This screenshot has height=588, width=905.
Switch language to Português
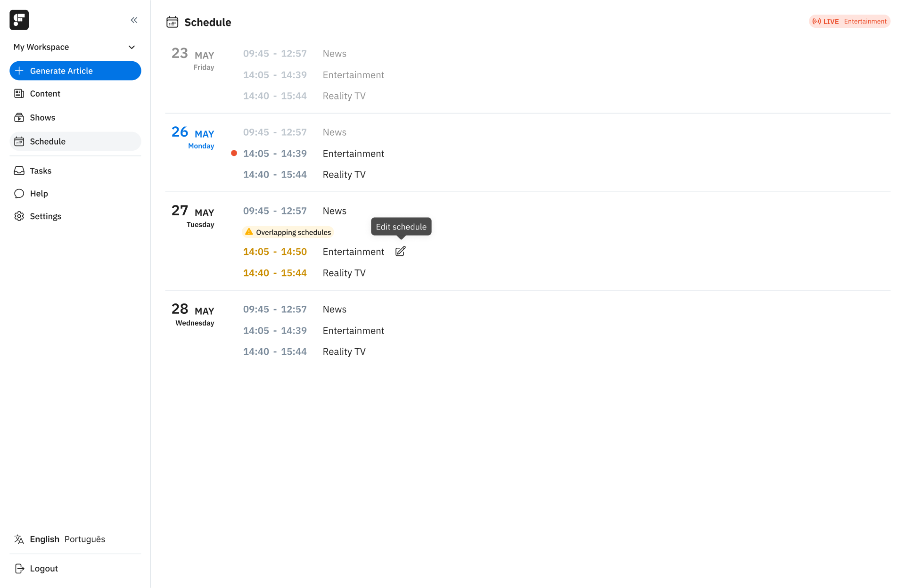tap(85, 539)
